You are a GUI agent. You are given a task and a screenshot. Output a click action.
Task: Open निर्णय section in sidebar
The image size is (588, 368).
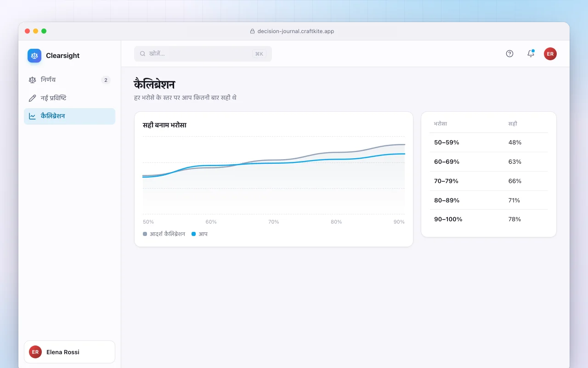point(69,80)
